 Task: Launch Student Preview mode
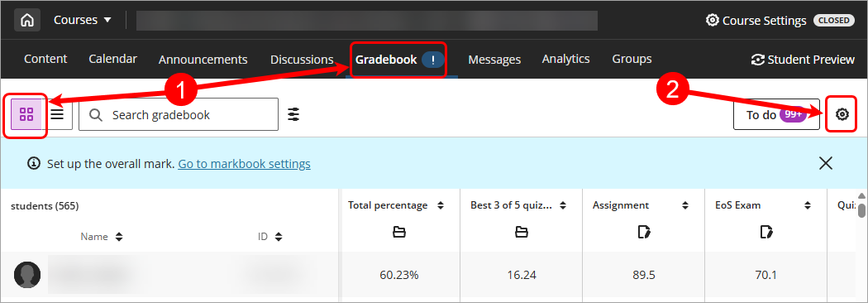[x=803, y=60]
